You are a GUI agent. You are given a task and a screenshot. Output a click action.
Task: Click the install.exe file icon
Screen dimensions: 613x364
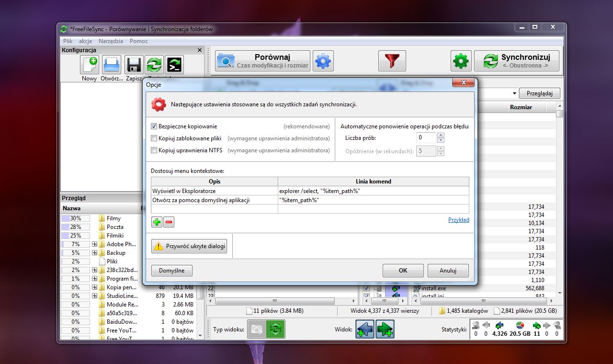pos(416,288)
